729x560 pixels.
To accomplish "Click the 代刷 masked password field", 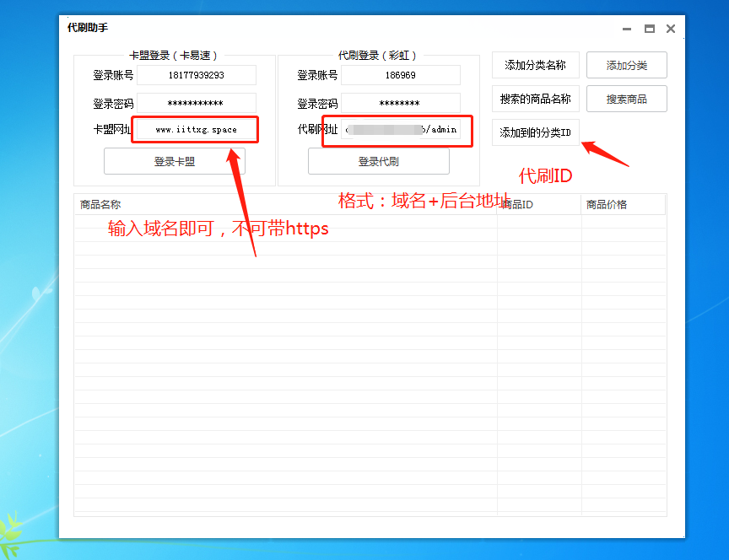I will [x=401, y=102].
